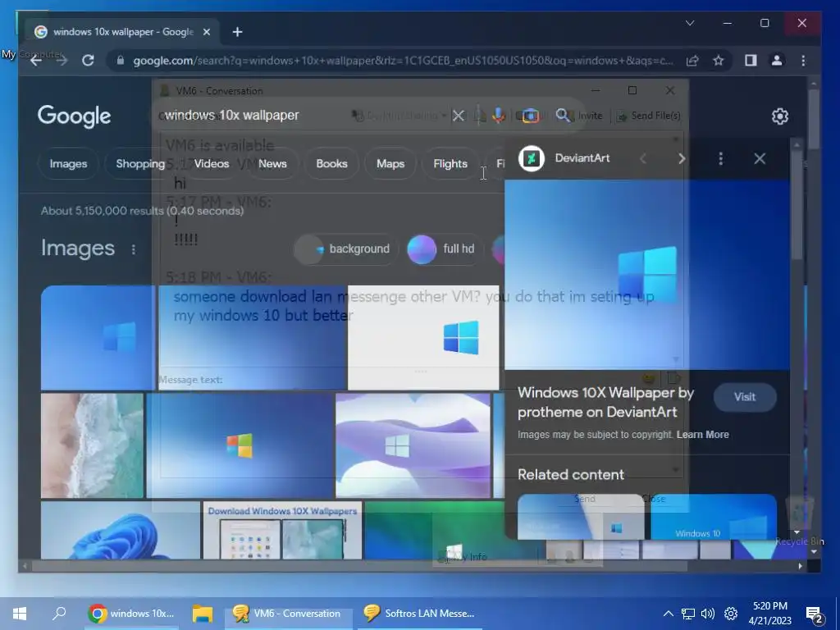Switch to the Flights filter
This screenshot has width=840, height=630.
[450, 164]
